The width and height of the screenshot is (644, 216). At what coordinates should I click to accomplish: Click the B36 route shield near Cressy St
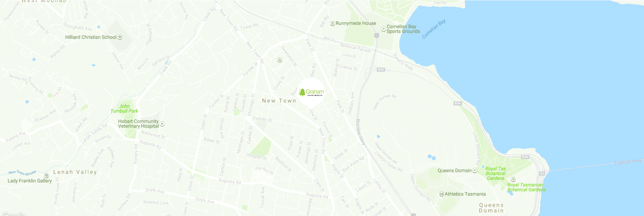(x=381, y=69)
